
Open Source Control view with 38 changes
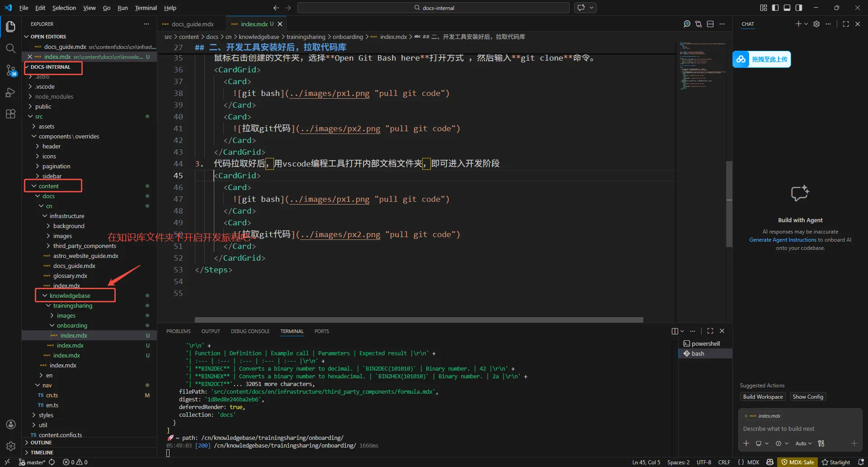(x=11, y=70)
